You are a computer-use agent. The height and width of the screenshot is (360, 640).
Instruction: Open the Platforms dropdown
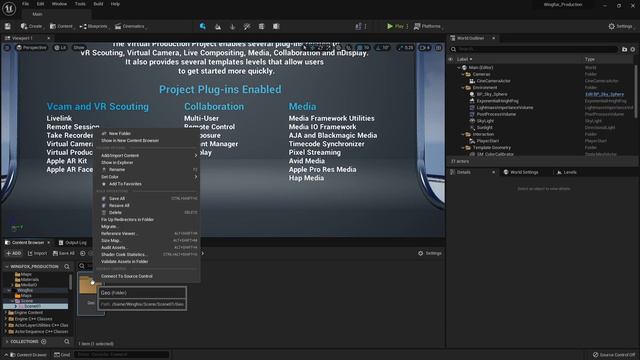click(x=428, y=26)
